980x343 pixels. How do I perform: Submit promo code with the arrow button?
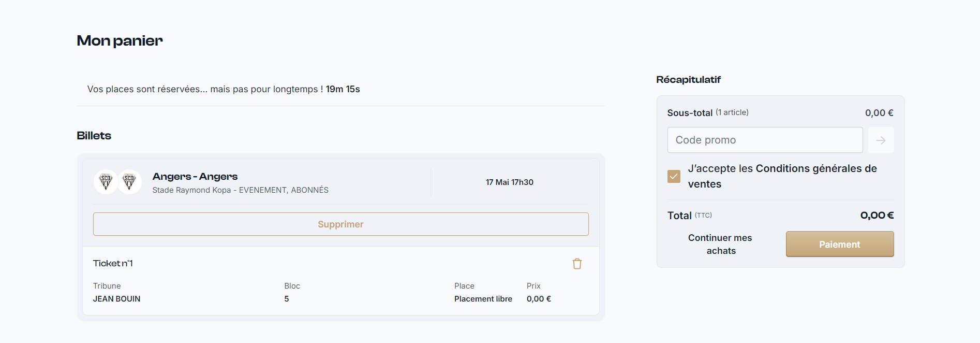(x=881, y=140)
